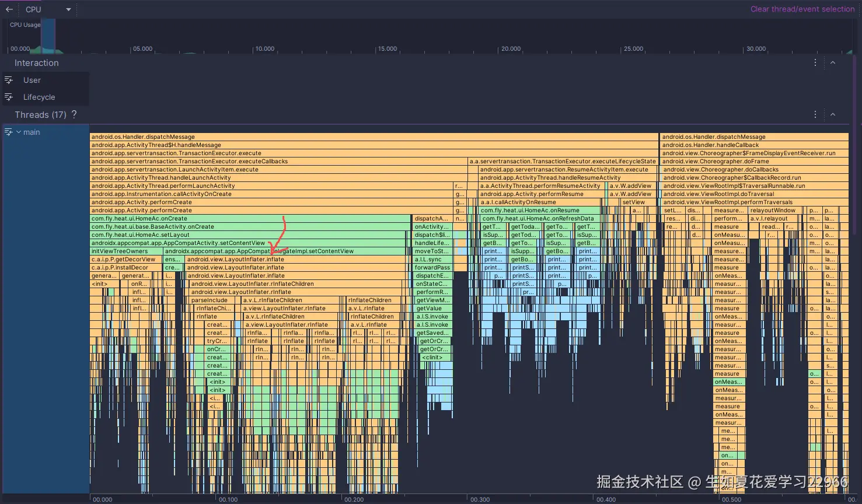Select android.view.Choreographer.doCallbacks frame
The height and width of the screenshot is (504, 862).
coord(755,169)
